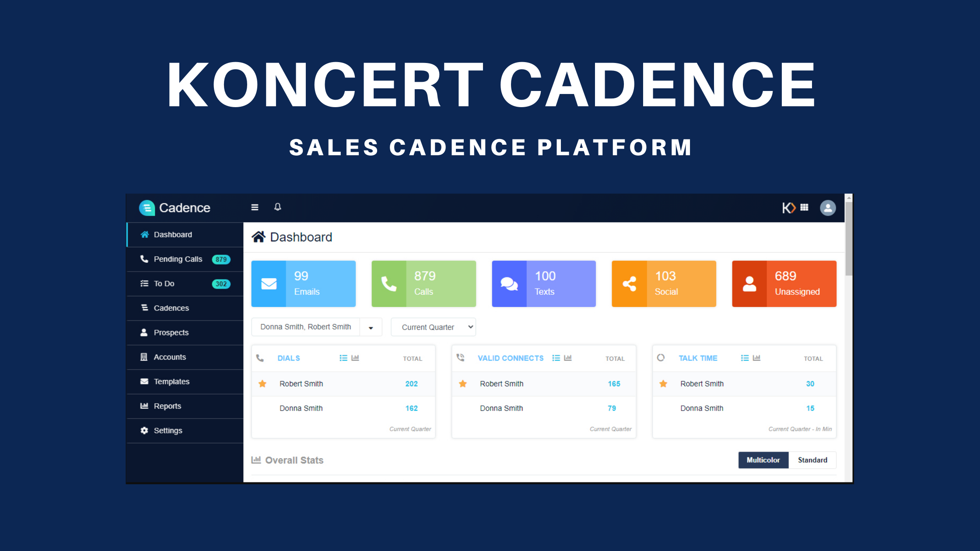Click the To Do list icon
The width and height of the screenshot is (980, 551).
click(143, 282)
